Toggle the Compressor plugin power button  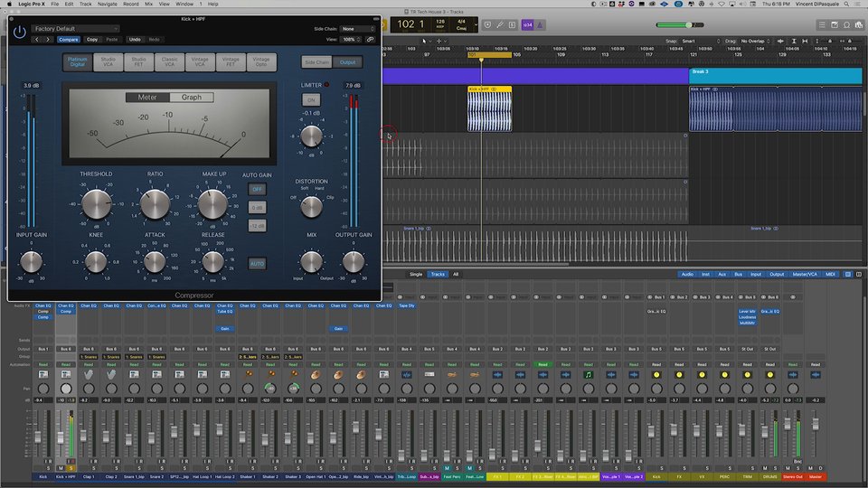[x=19, y=33]
